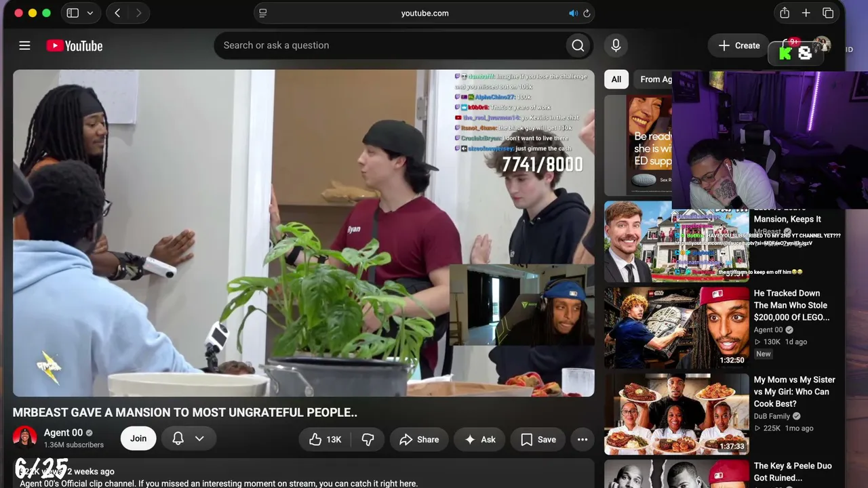Open the LEGO theft video thumbnail

[x=677, y=327]
